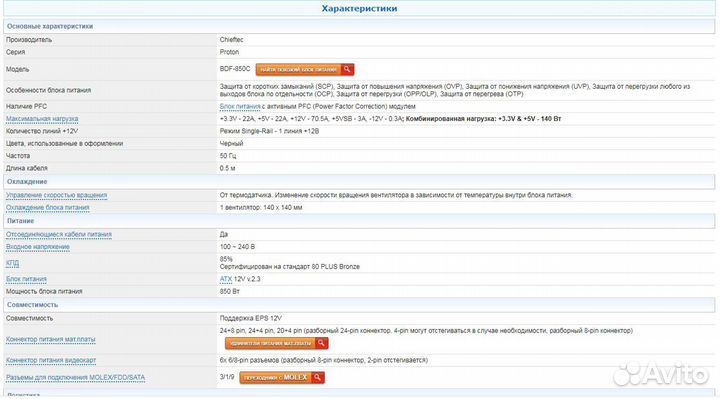
Task: Open 'Управление скоростью вращения' link
Action: pos(56,195)
